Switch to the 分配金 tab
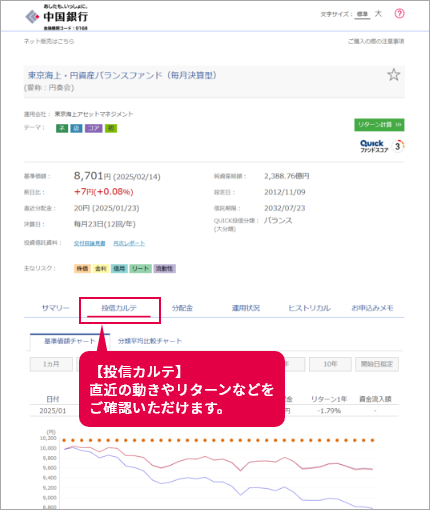Screen dimensions: 430x510 coord(182,308)
